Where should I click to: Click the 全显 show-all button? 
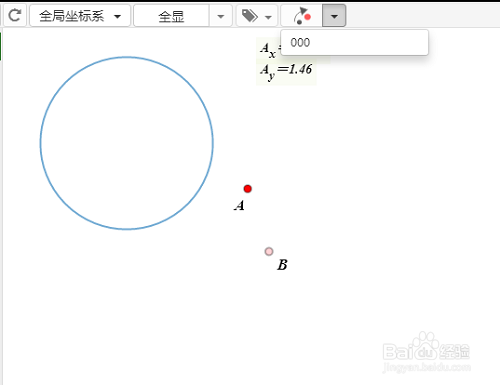pos(171,16)
